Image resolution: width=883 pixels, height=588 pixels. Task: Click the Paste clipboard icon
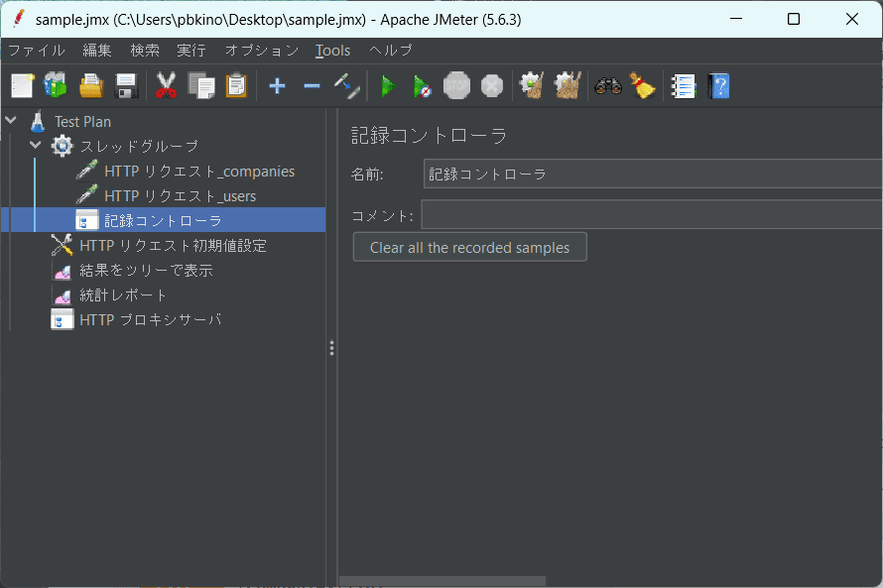click(236, 86)
